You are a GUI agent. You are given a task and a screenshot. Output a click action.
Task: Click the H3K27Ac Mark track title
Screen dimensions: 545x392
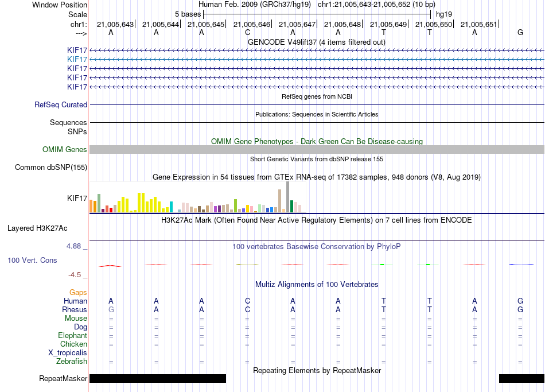[x=316, y=220]
